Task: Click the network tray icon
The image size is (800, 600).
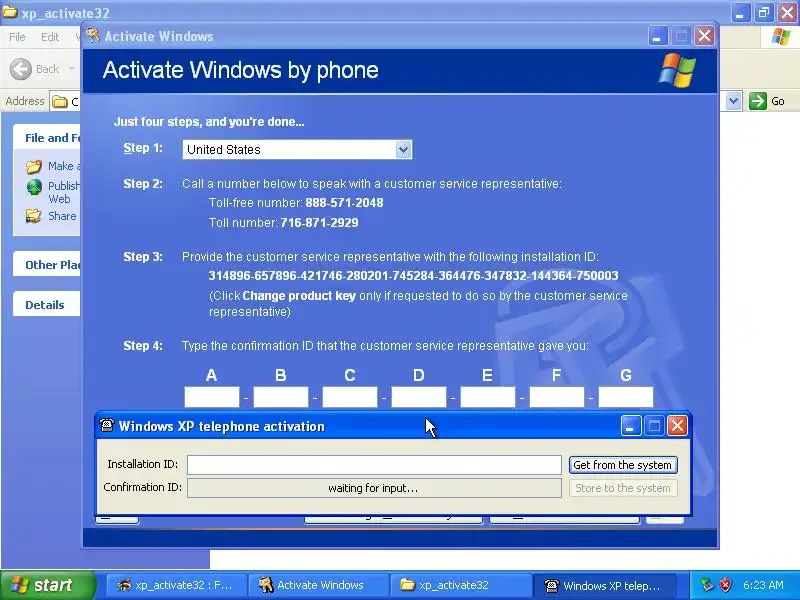Action: tap(707, 585)
